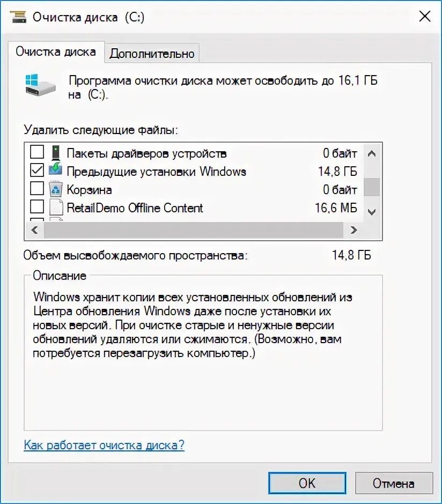Click the file list scroll up arrow
The height and width of the screenshot is (504, 442).
372,154
